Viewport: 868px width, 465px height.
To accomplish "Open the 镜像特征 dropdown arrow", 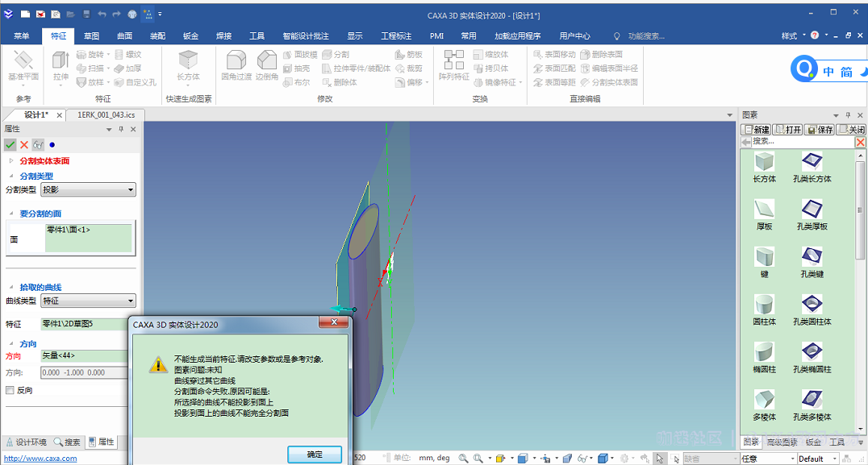I will coord(520,82).
